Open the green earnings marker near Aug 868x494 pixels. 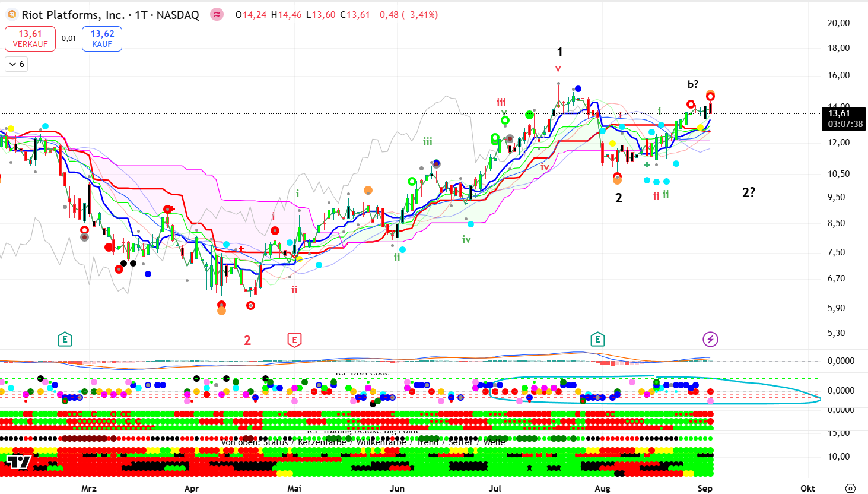597,340
